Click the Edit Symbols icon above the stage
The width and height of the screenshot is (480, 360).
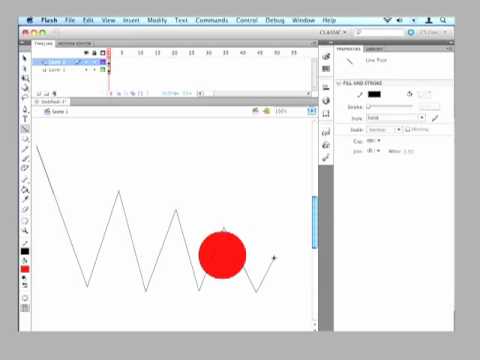pyautogui.click(x=267, y=111)
